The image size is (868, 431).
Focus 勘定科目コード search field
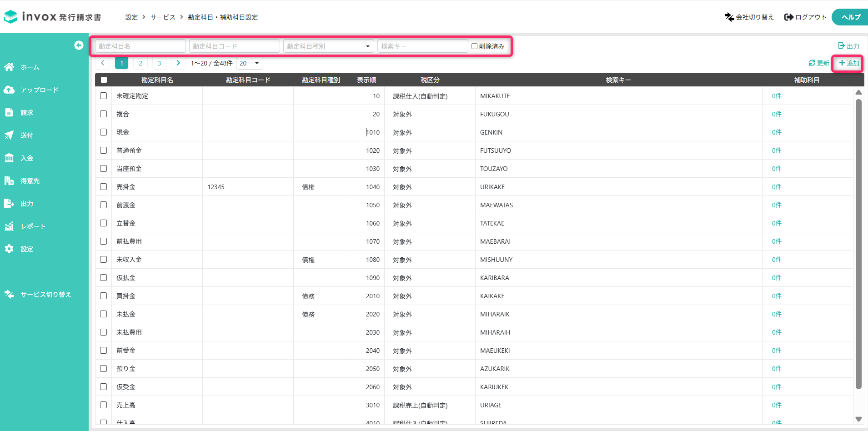(x=234, y=46)
